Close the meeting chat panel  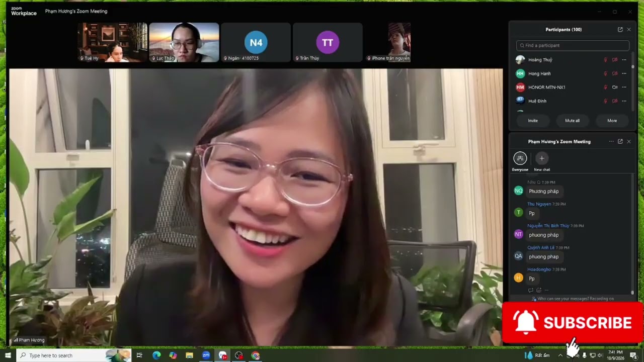pyautogui.click(x=628, y=142)
